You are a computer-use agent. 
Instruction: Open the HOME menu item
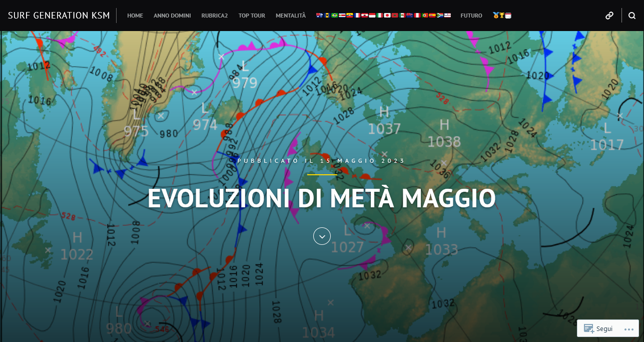tap(135, 16)
